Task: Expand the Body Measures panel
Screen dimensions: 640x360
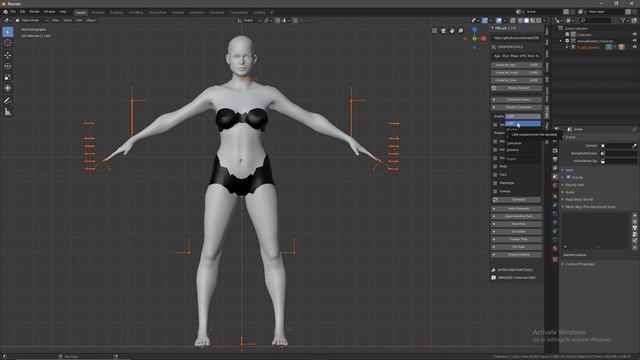Action: [x=516, y=209]
